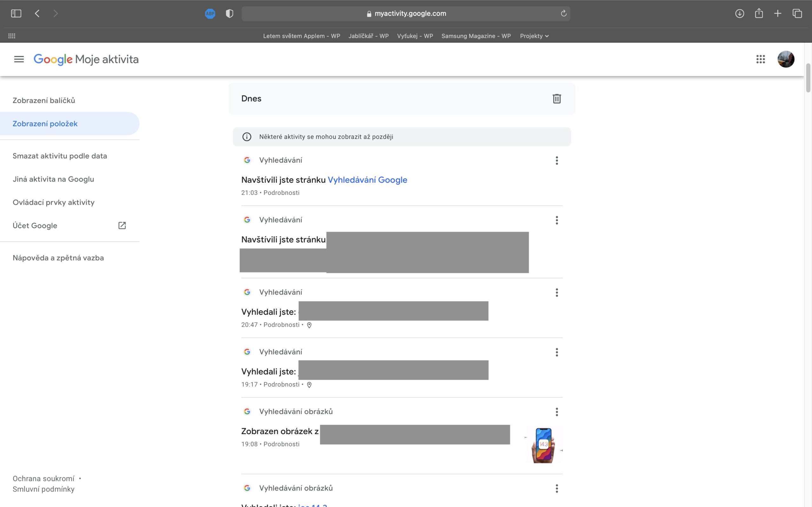Click the privacy shield icon in toolbar
812x507 pixels.
(x=230, y=13)
